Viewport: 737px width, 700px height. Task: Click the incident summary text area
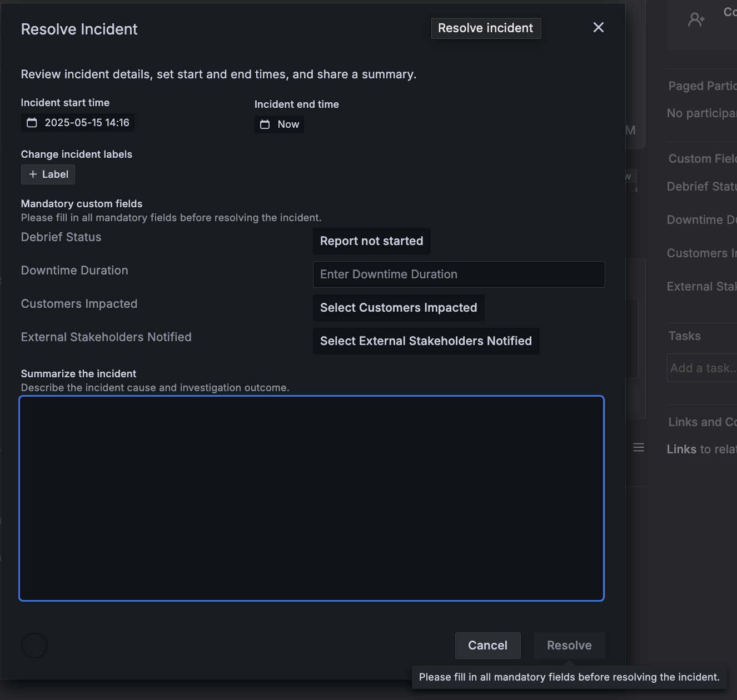tap(311, 498)
